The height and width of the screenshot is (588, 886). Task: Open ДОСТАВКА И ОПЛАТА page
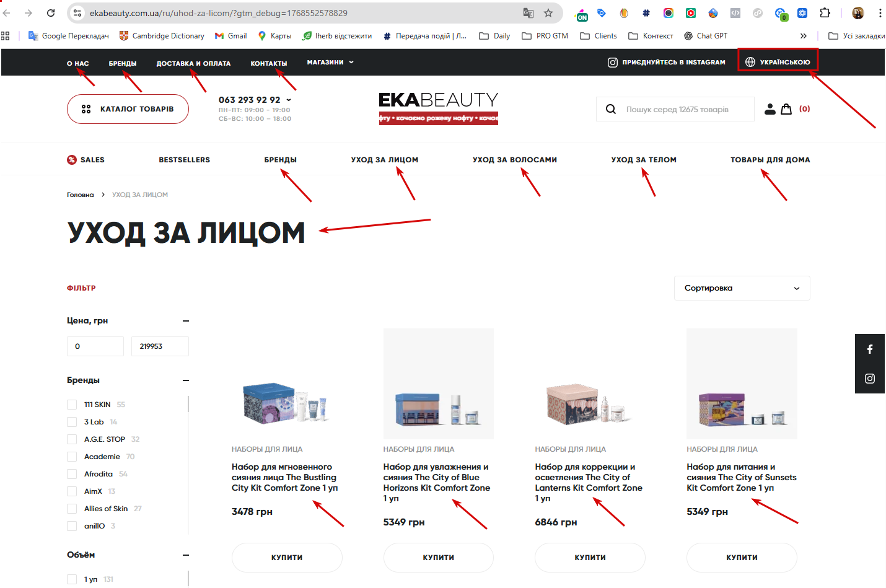(x=193, y=63)
